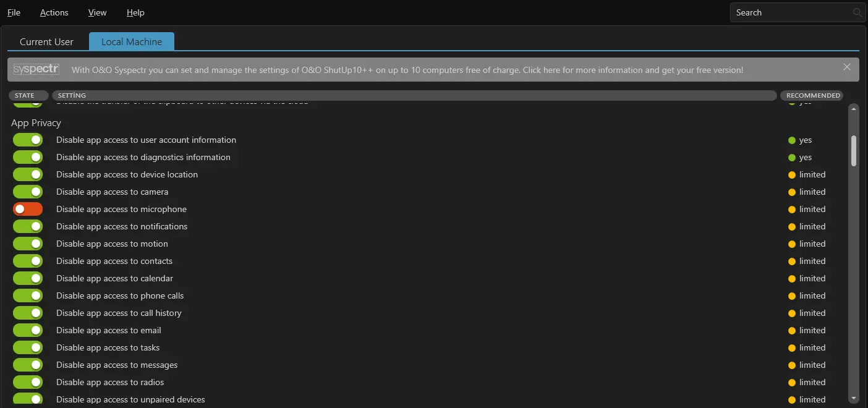Click "Disable app access to phone calls" text
Screen dimensions: 868x408
120,295
